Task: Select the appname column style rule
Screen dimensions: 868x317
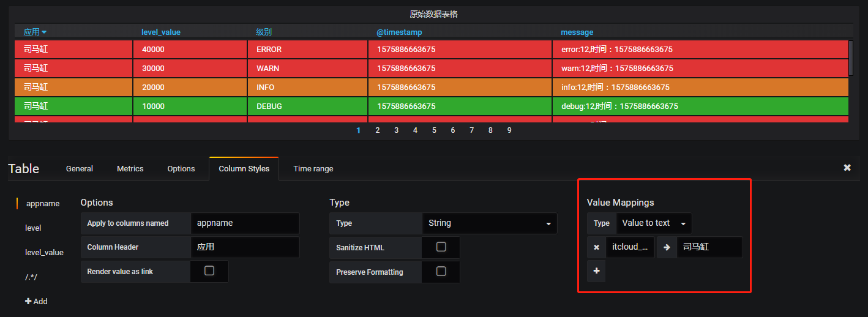Action: [43, 203]
